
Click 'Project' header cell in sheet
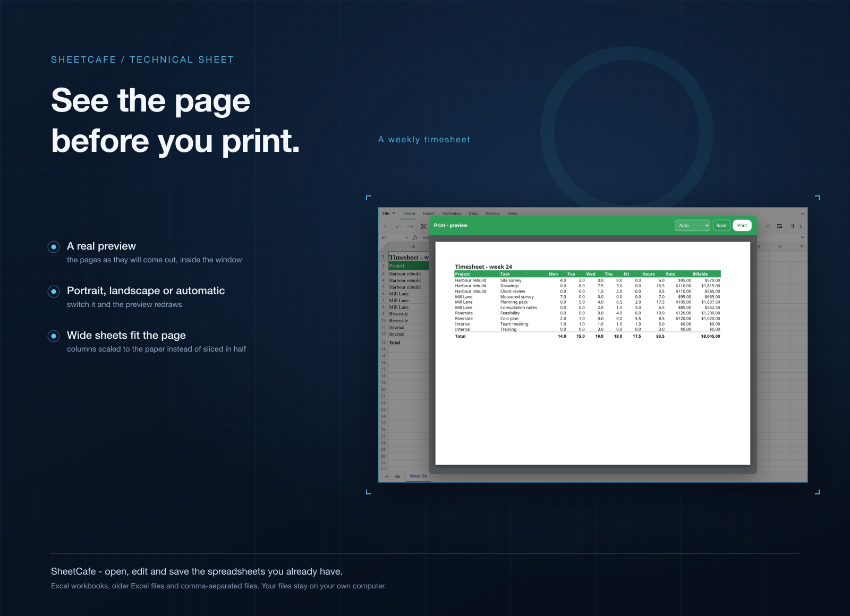pos(409,266)
